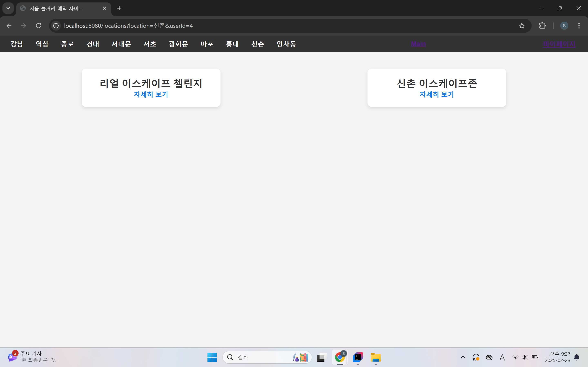Open File Explorer from the taskbar
Viewport: 588px width, 367px height.
tap(376, 357)
